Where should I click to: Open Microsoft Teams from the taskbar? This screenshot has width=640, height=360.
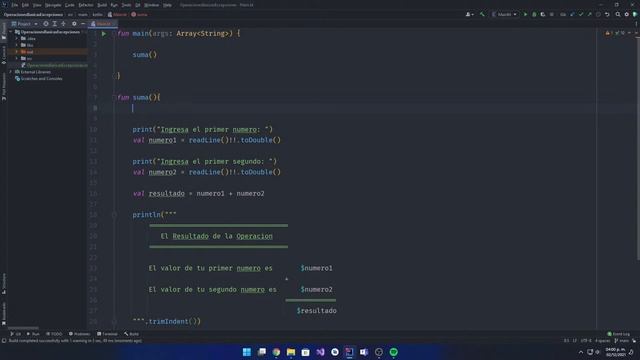(x=364, y=352)
